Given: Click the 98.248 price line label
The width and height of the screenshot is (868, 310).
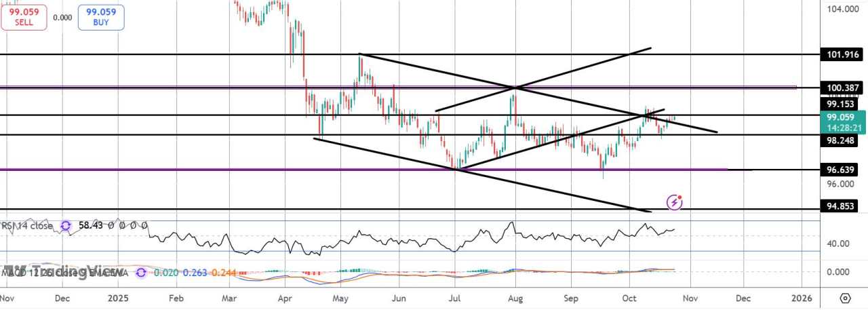Looking at the screenshot, I should coord(840,140).
